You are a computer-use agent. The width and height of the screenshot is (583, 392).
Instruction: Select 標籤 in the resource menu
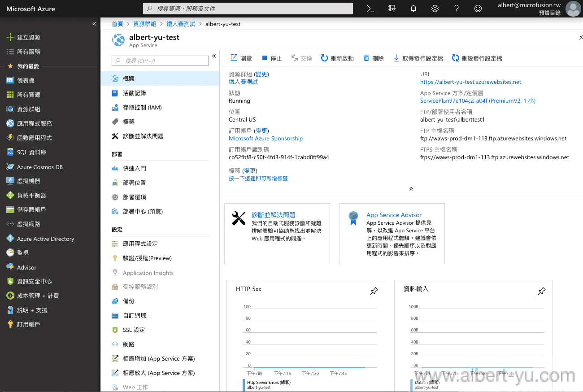(x=160, y=122)
